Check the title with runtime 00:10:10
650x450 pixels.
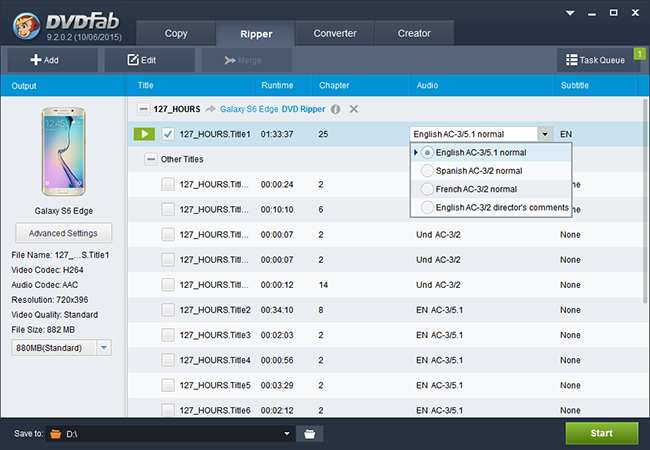168,209
